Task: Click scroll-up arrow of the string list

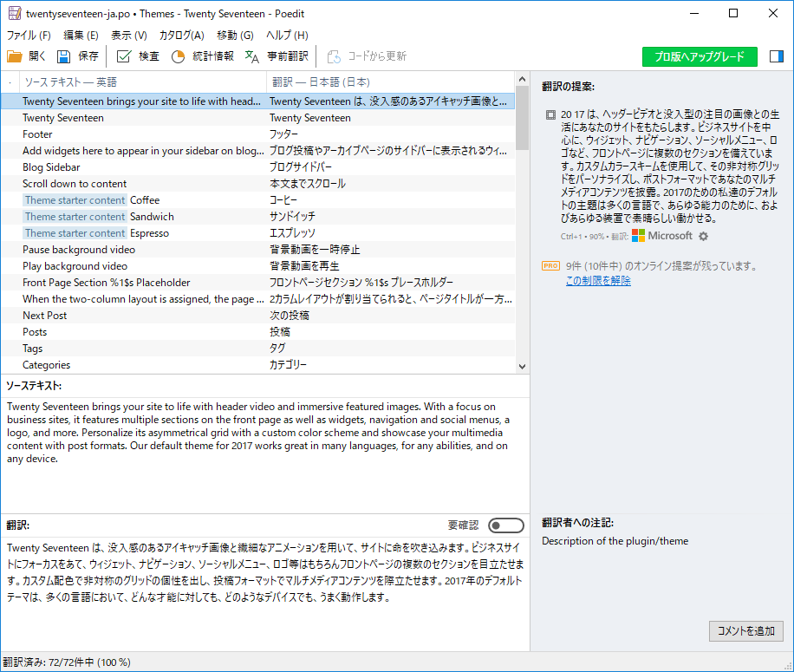Action: 522,79
